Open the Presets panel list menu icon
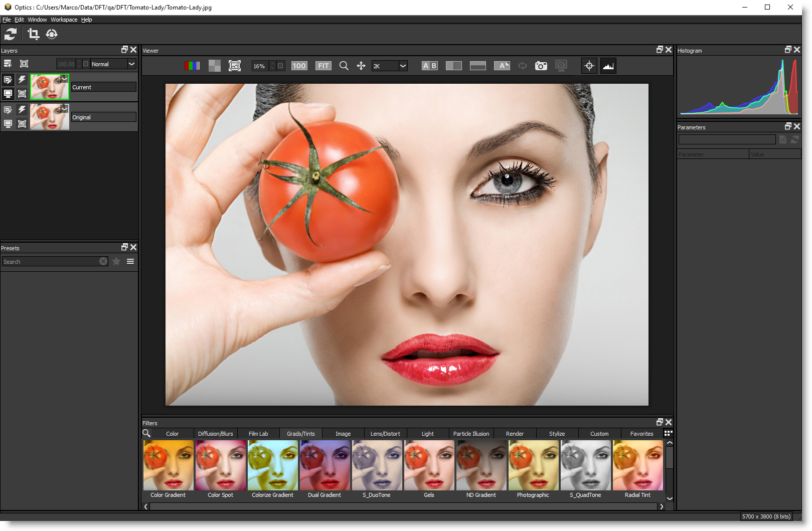This screenshot has height=531, width=812. [x=130, y=261]
